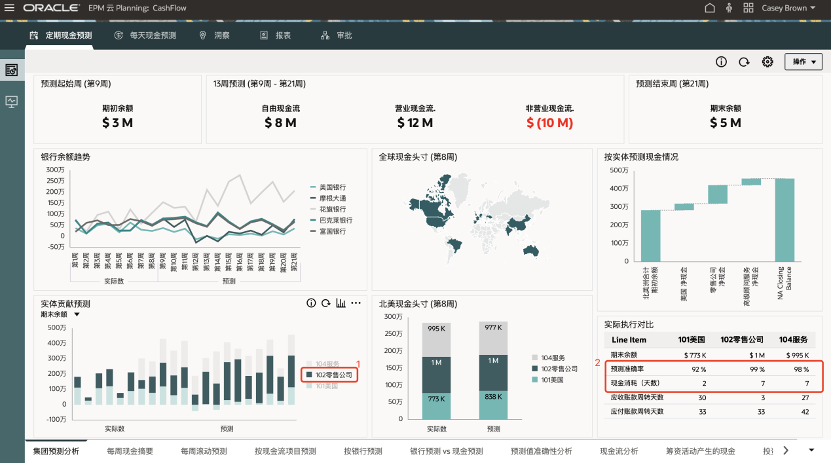Open the hamburger navigator menu
Image resolution: width=832 pixels, height=464 pixels.
tap(11, 8)
